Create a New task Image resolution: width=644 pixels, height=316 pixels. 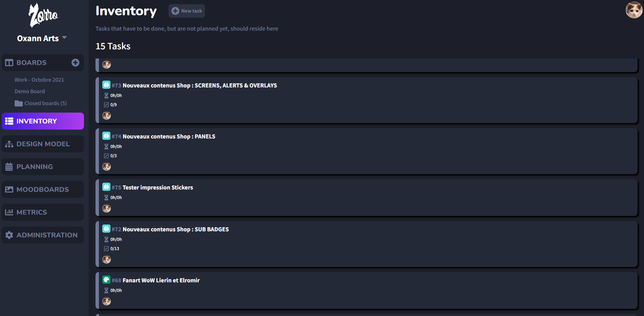click(x=187, y=11)
